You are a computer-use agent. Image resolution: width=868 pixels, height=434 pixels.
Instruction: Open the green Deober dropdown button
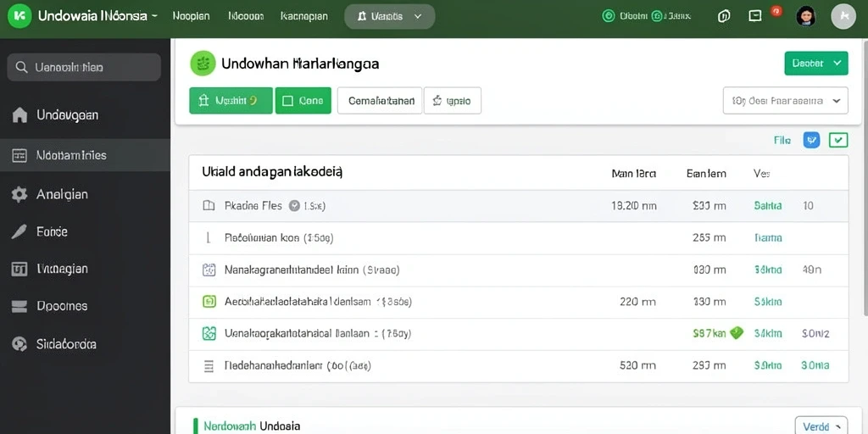pyautogui.click(x=816, y=63)
